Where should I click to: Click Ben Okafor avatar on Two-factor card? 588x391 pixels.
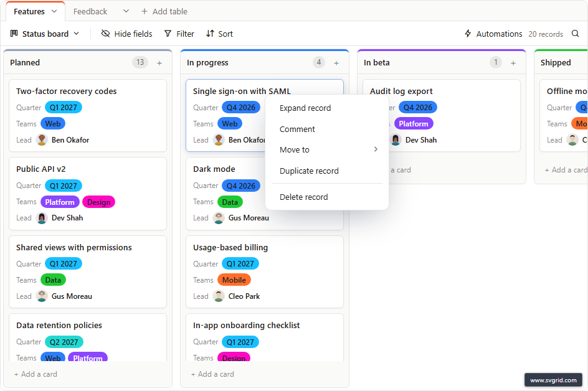coord(42,140)
